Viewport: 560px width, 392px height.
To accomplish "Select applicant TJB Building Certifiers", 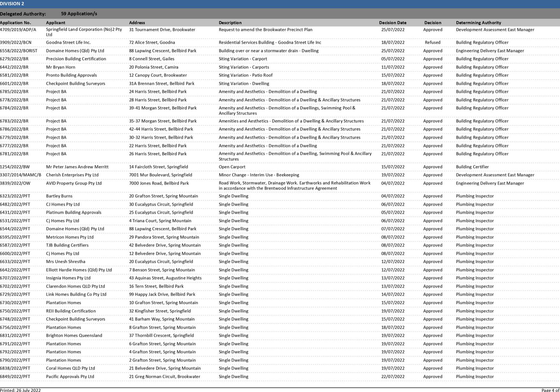I will click(x=67, y=245).
